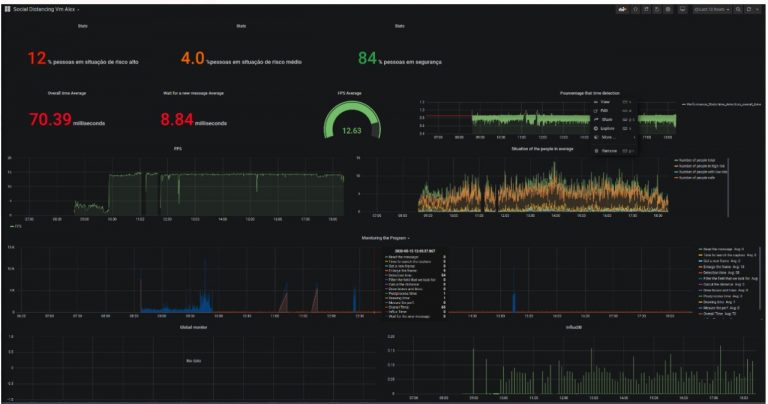Choose View from the panel context menu
768x404 pixels.
coord(605,102)
